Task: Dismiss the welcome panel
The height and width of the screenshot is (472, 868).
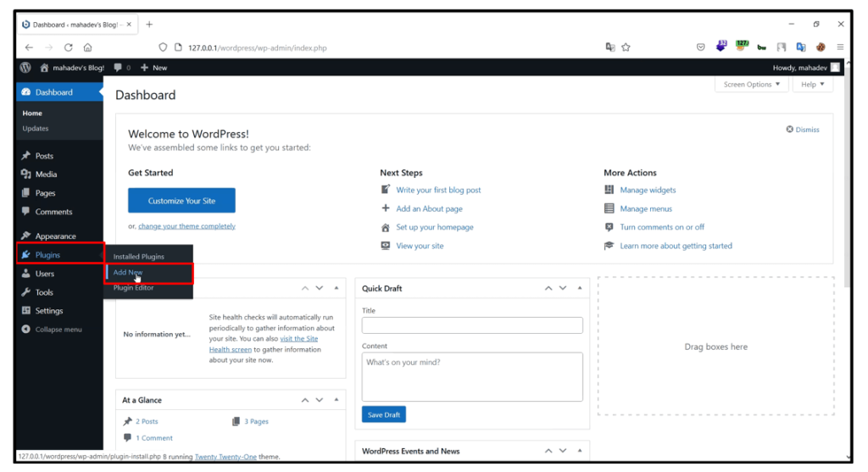Action: click(x=803, y=130)
